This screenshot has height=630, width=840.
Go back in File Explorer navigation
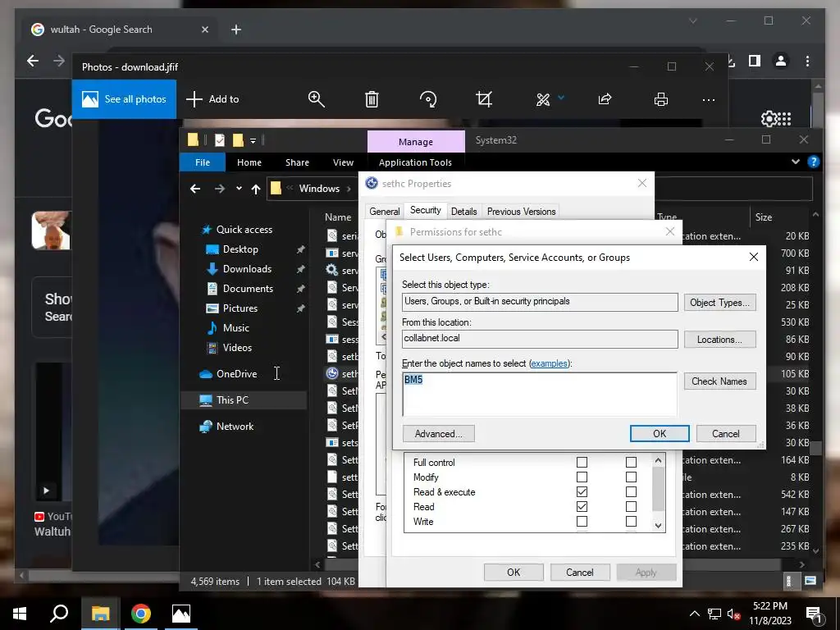pos(195,189)
